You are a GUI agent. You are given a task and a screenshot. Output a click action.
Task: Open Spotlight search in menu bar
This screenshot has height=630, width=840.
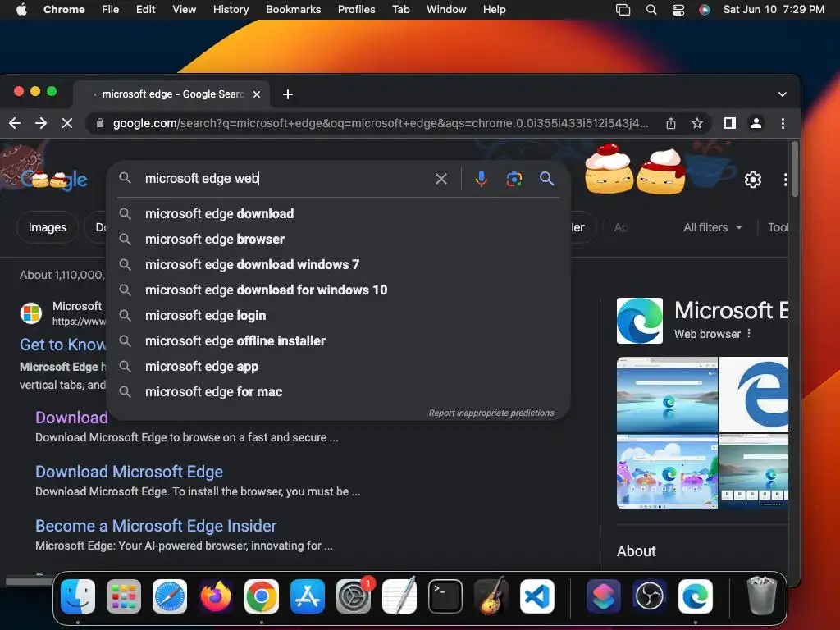(651, 10)
